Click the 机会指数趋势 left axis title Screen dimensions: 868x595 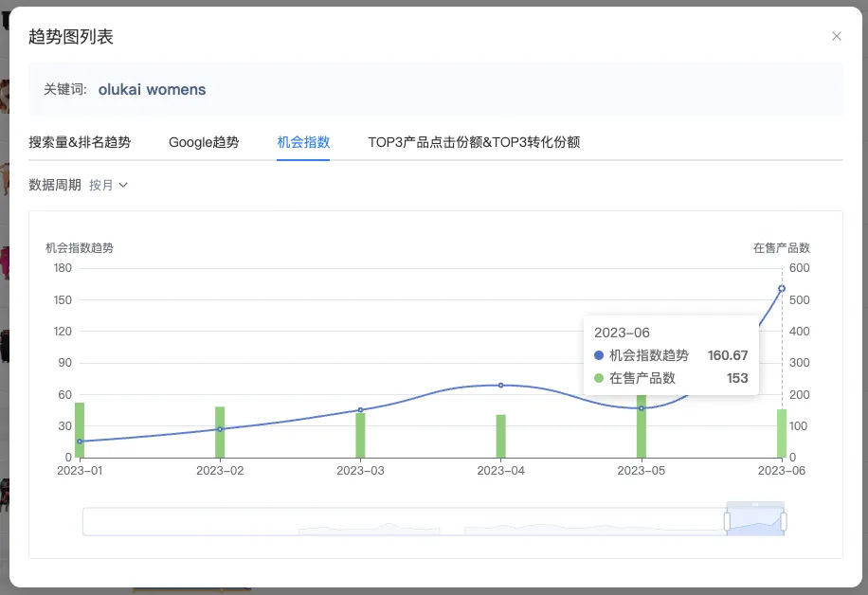pos(80,248)
